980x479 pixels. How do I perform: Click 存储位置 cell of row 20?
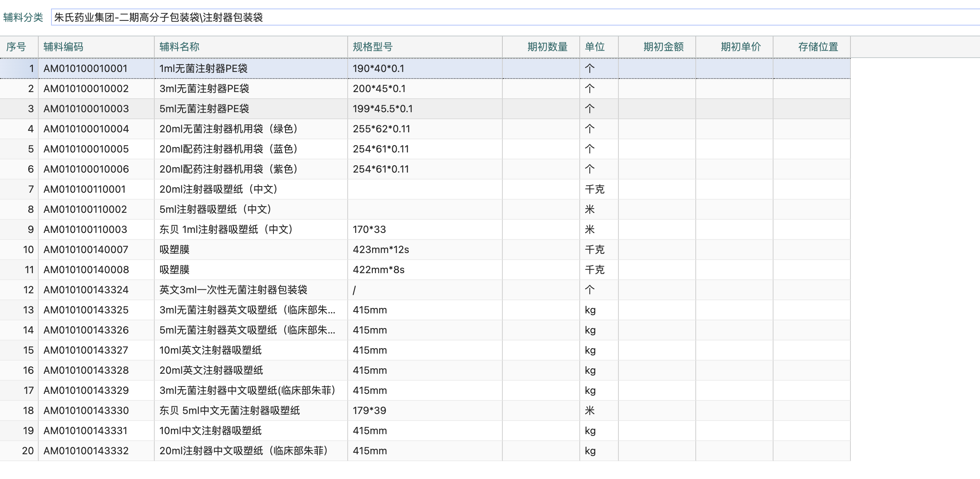tap(811, 451)
